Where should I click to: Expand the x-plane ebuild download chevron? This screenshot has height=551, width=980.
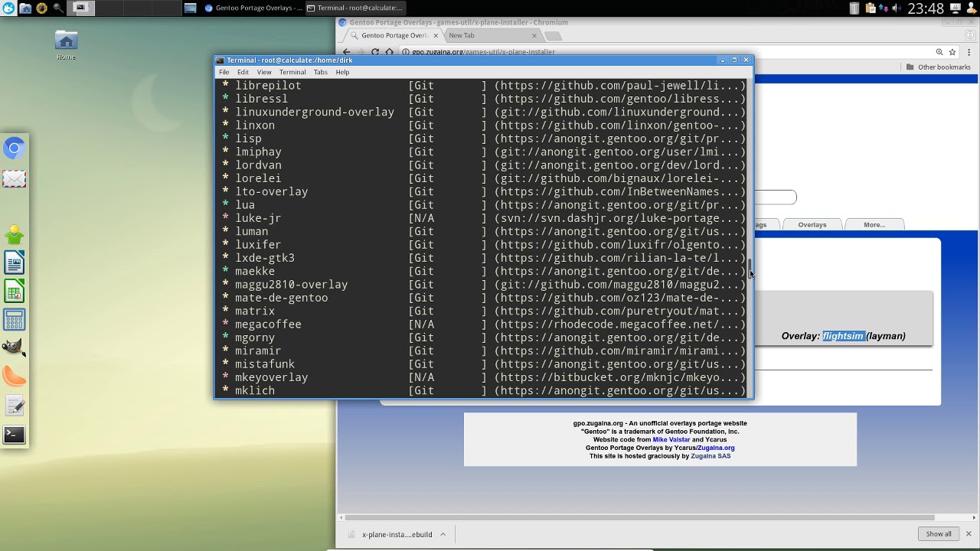(443, 534)
